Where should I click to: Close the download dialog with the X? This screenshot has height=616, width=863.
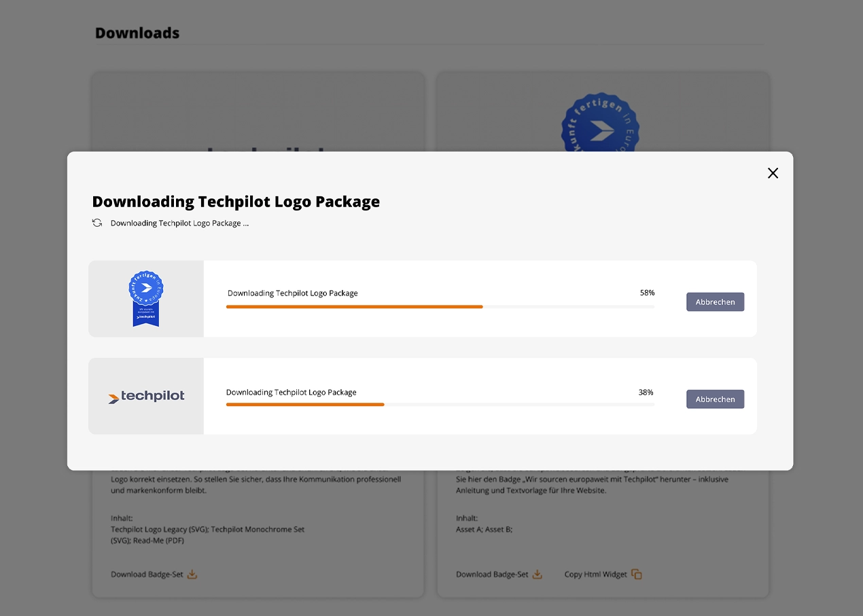[x=773, y=173]
